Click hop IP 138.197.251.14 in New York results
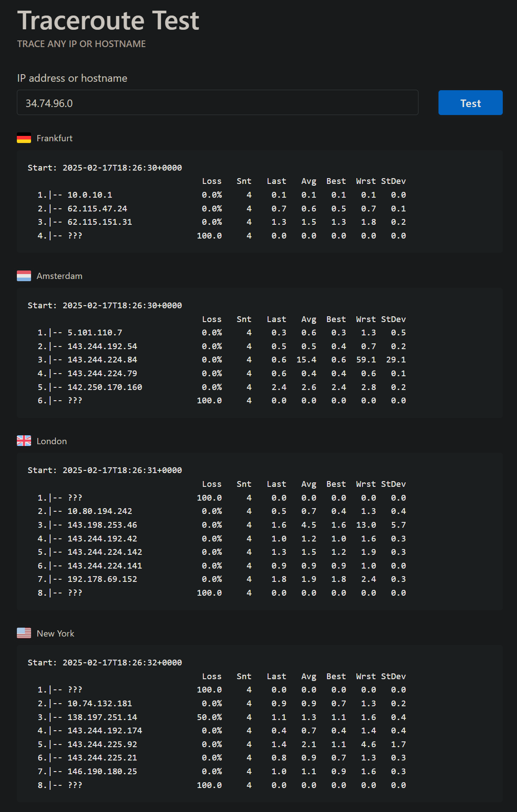Viewport: 517px width, 812px height. (103, 717)
